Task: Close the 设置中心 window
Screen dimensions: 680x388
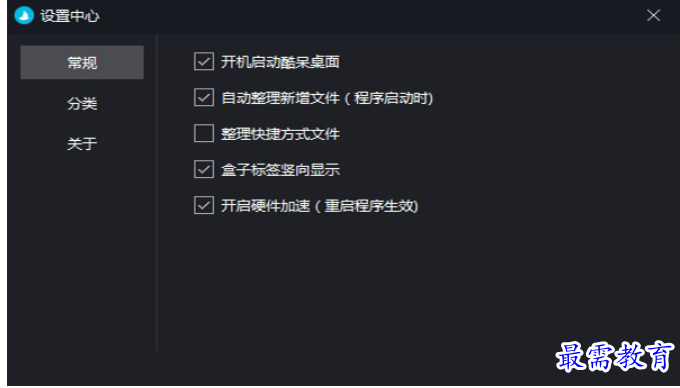Action: [653, 16]
